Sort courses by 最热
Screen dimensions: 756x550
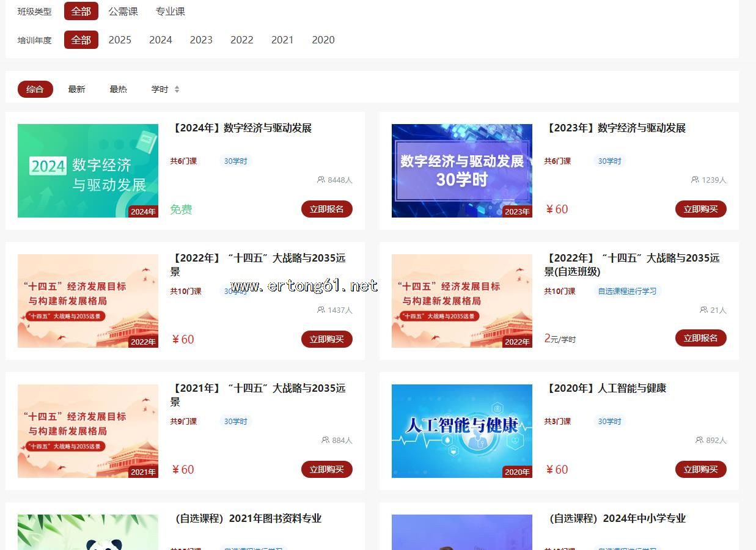(118, 89)
